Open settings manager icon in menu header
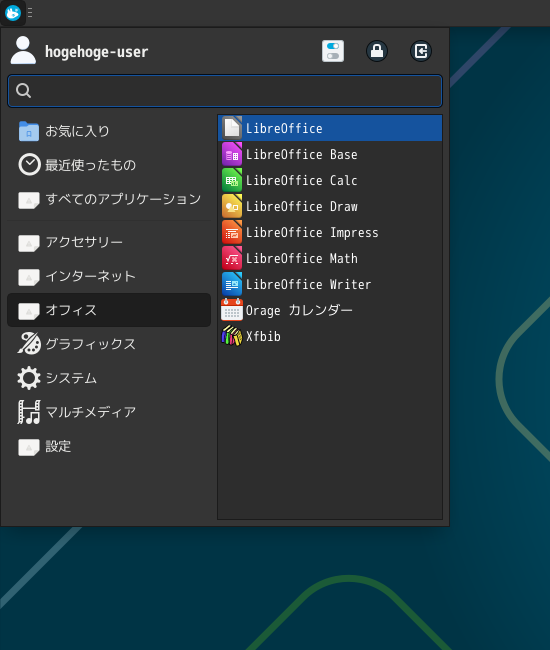Viewport: 550px width, 650px height. click(x=333, y=51)
